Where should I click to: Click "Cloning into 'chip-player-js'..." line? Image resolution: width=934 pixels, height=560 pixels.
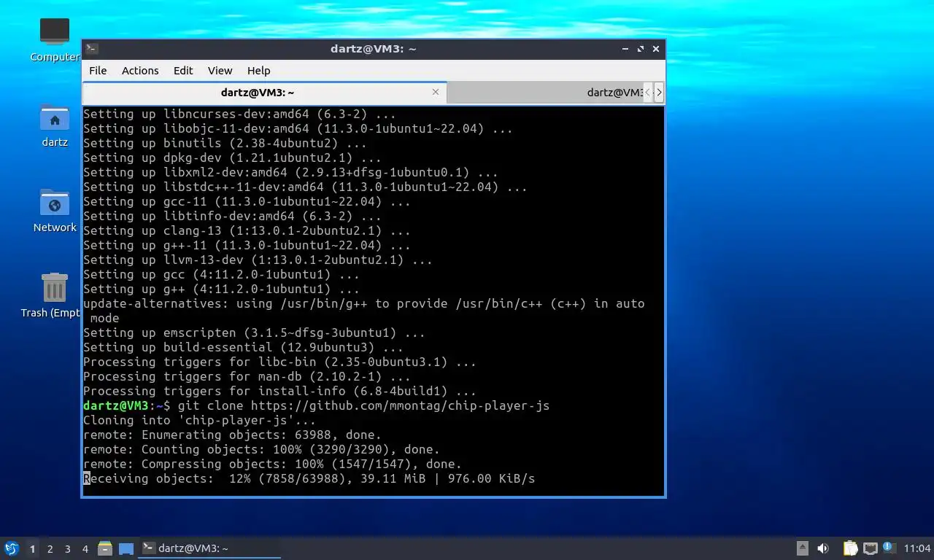pos(199,420)
